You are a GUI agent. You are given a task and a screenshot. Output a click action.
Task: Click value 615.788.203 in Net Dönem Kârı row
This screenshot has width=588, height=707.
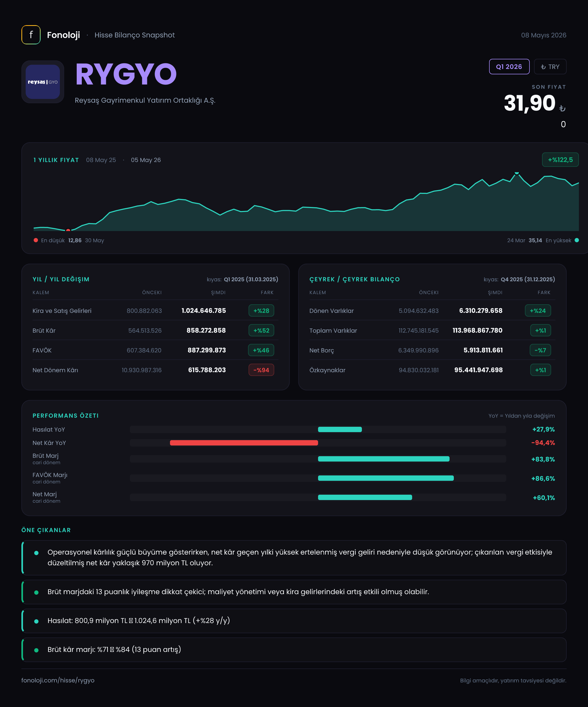[x=207, y=370]
